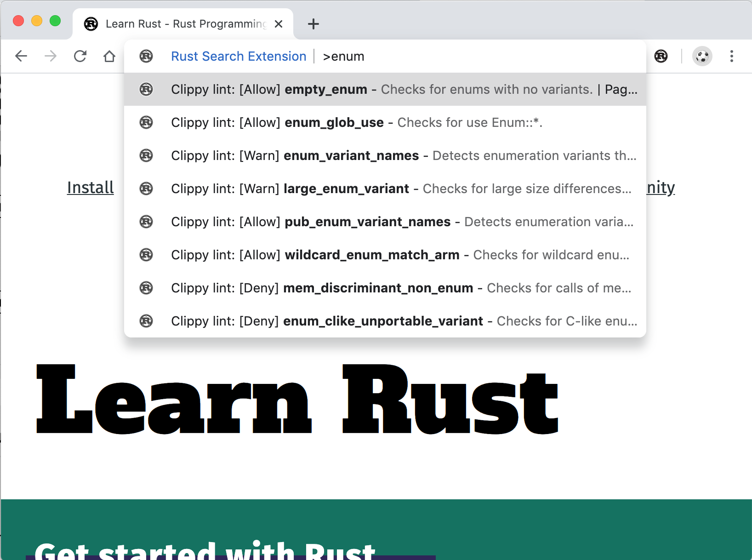
Task: Click the Learn Rust page heading
Action: 297,399
